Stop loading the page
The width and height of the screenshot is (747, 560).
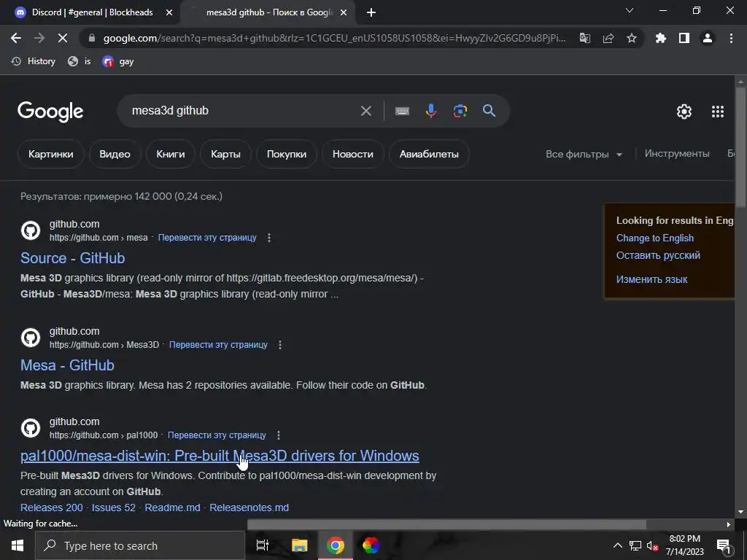(63, 38)
